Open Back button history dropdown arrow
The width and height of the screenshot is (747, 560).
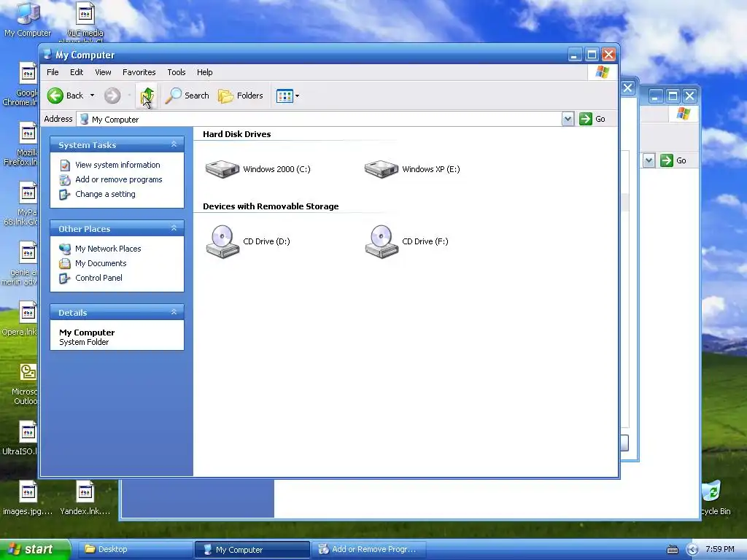pyautogui.click(x=93, y=96)
